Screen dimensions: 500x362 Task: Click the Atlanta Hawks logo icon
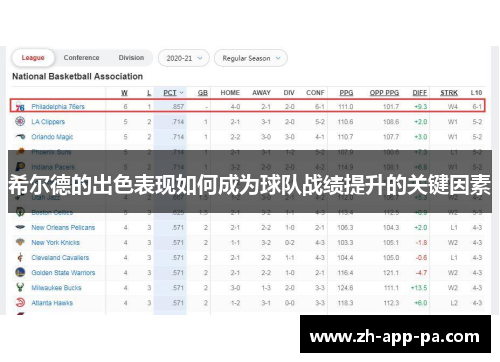pos(20,303)
